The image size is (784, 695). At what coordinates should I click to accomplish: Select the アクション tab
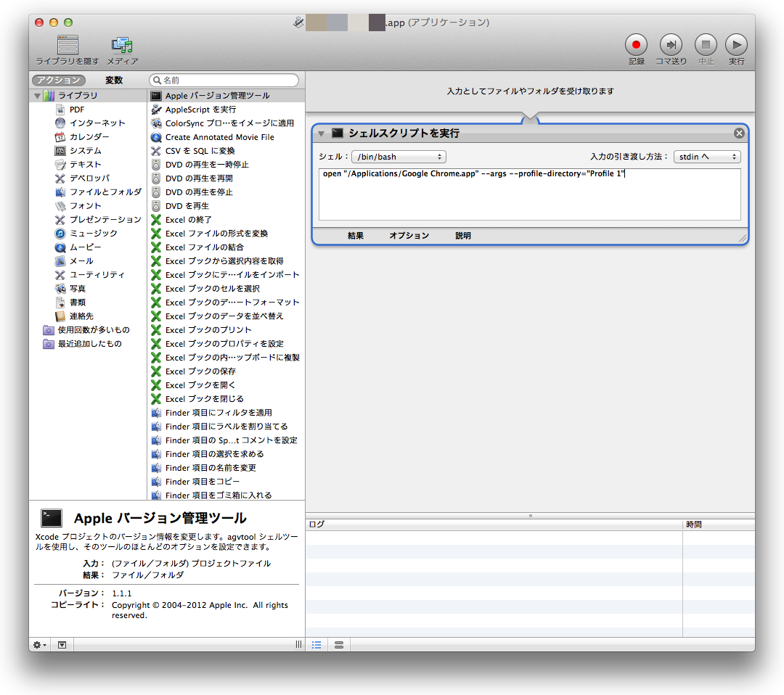coord(59,81)
